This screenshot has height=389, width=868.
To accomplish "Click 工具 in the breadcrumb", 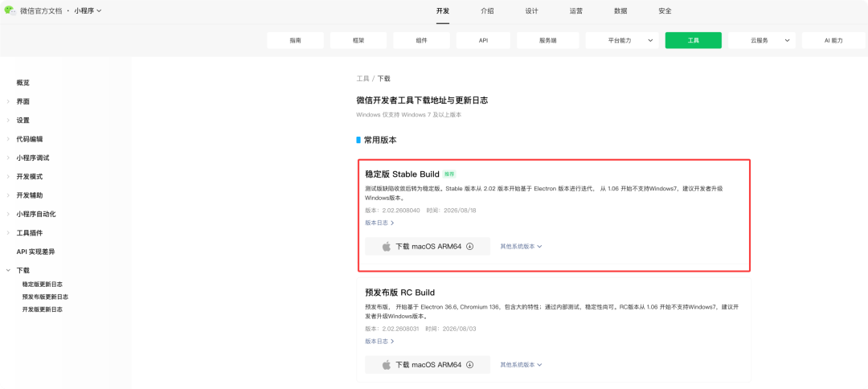I will click(362, 79).
